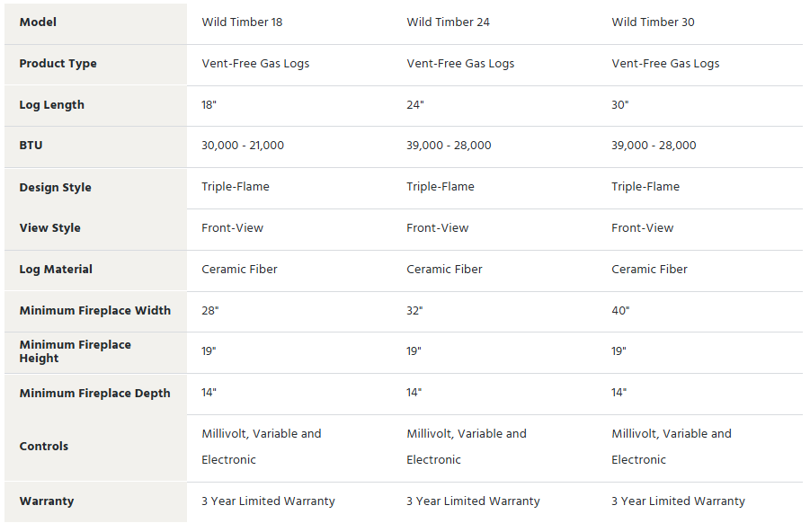The height and width of the screenshot is (532, 810).
Task: Click the Warranty row label
Action: tap(47, 501)
